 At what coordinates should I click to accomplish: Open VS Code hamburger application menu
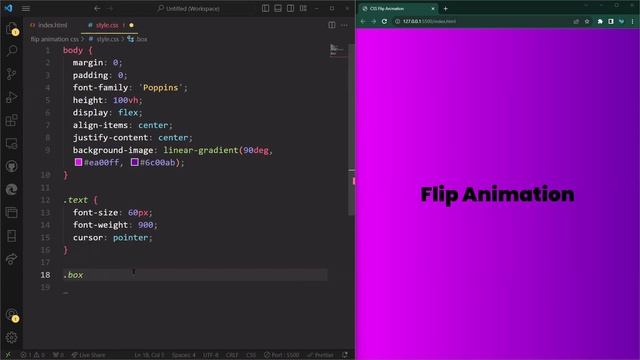[26, 9]
